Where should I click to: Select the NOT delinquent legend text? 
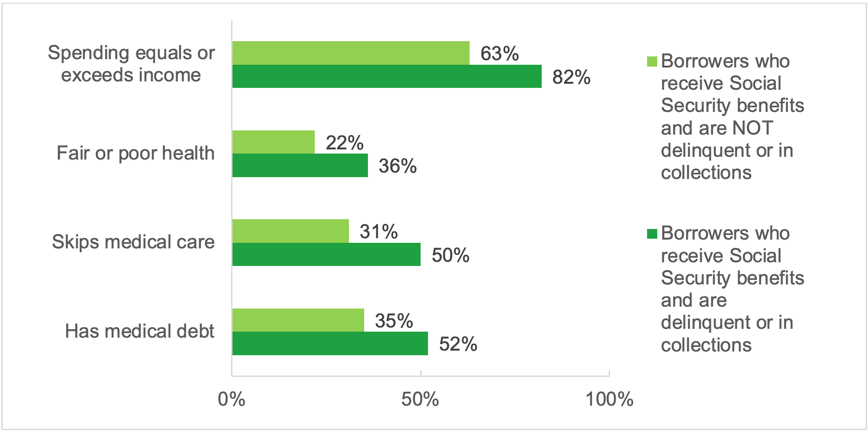coord(733,117)
